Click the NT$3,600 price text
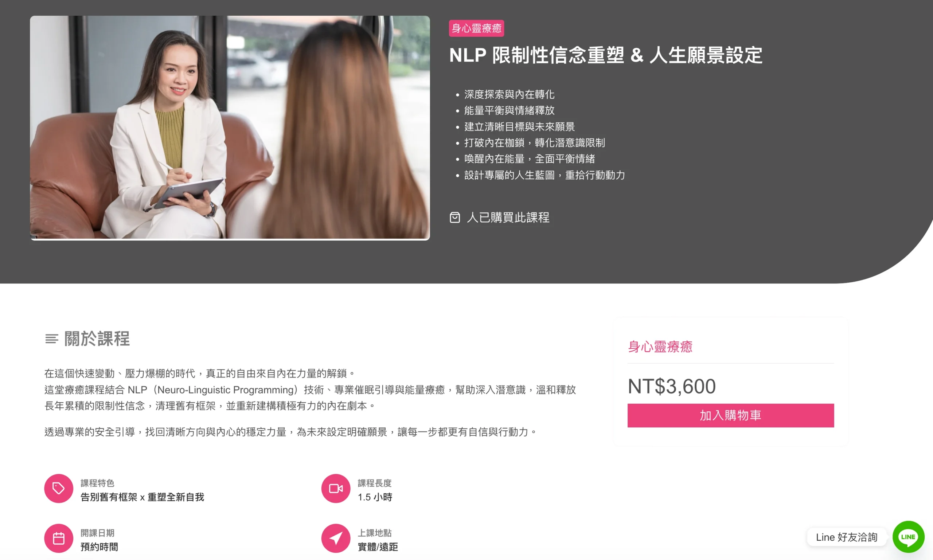This screenshot has height=560, width=933. pyautogui.click(x=671, y=387)
